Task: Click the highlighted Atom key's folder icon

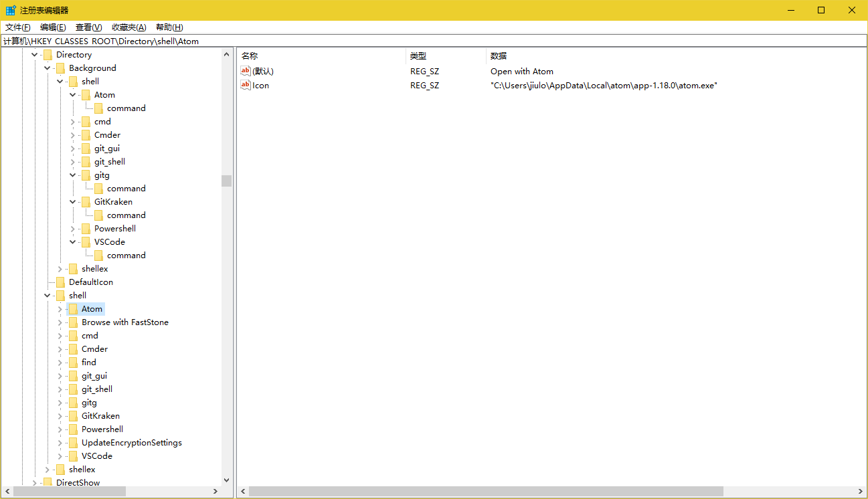Action: tap(73, 309)
